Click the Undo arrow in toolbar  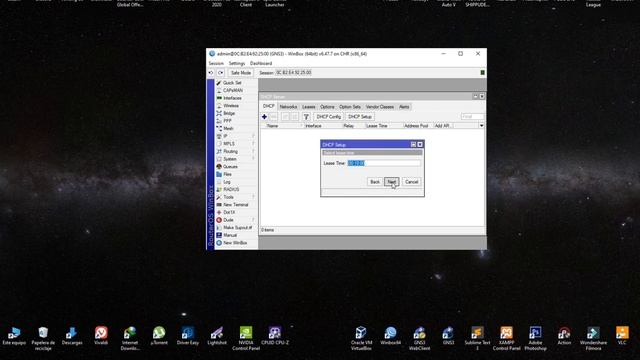(211, 73)
